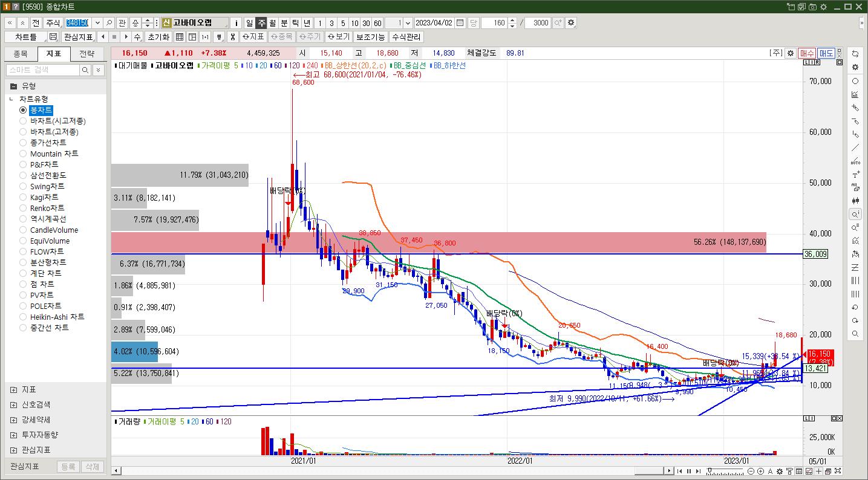Open the period multiplier dropdown next to 1
868x480 pixels.
coord(408,23)
